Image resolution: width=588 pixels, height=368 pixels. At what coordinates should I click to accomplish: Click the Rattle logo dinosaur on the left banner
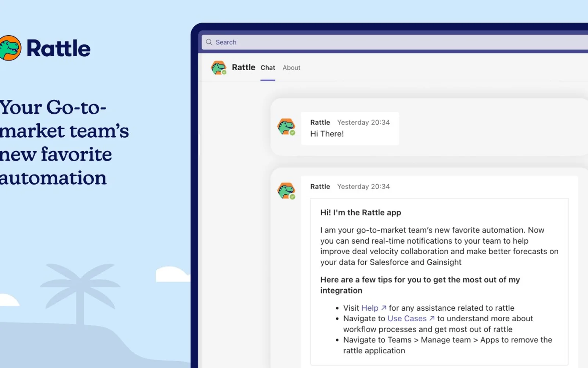(x=10, y=48)
